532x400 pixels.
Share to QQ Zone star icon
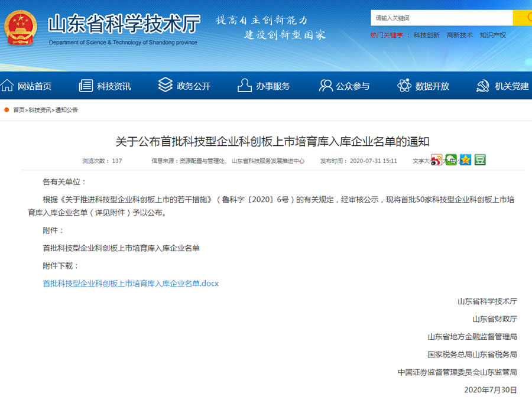click(466, 160)
